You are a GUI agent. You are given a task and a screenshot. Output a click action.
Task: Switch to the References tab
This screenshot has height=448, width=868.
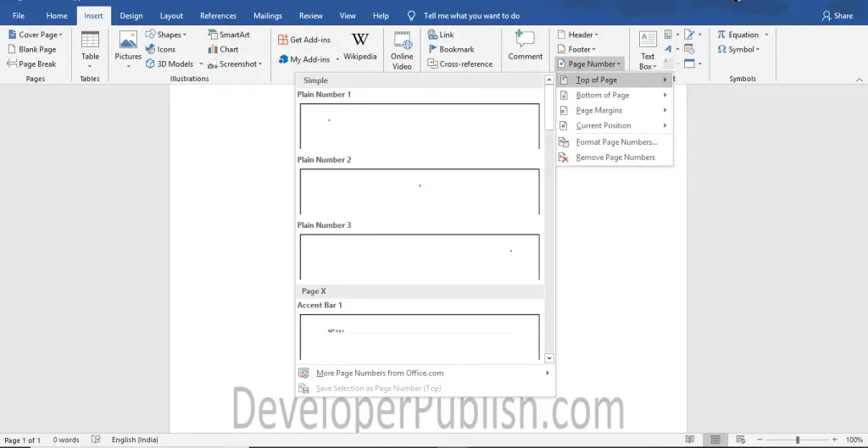click(218, 15)
